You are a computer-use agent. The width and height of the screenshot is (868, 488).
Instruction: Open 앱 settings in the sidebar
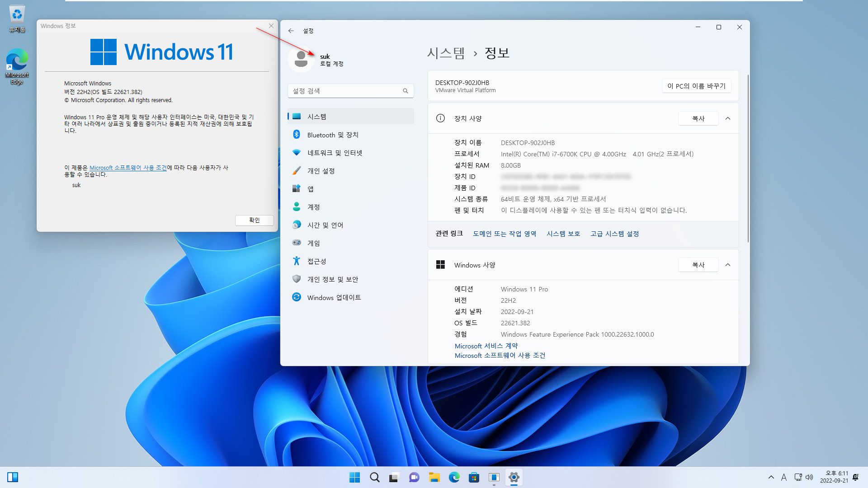click(x=351, y=189)
